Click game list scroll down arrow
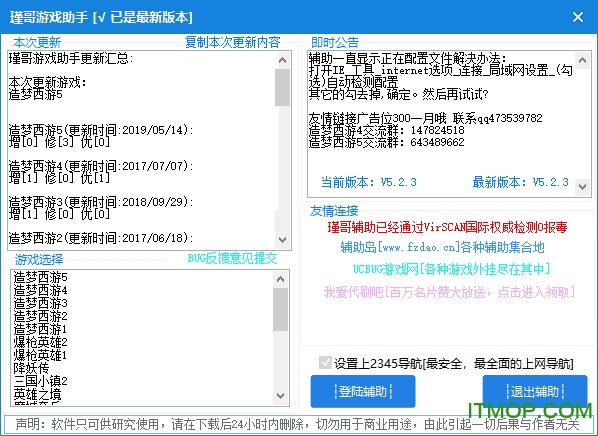This screenshot has height=436, width=598. (x=280, y=396)
